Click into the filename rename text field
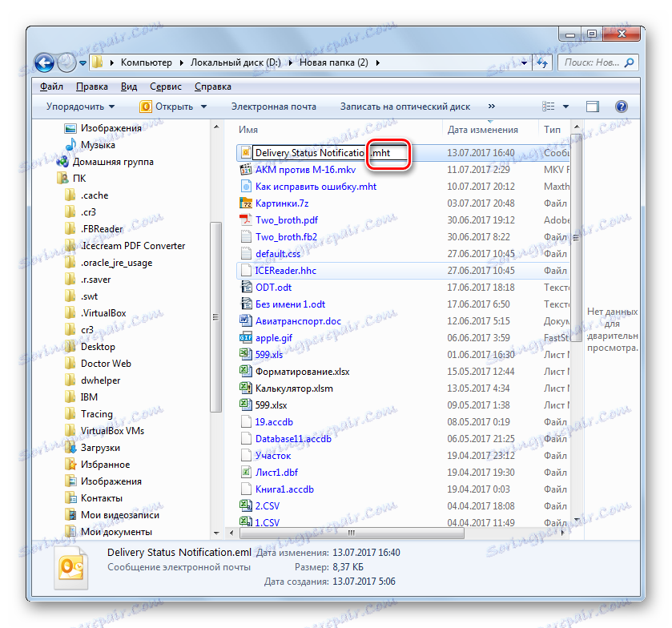This screenshot has width=672, height=628. click(330, 153)
